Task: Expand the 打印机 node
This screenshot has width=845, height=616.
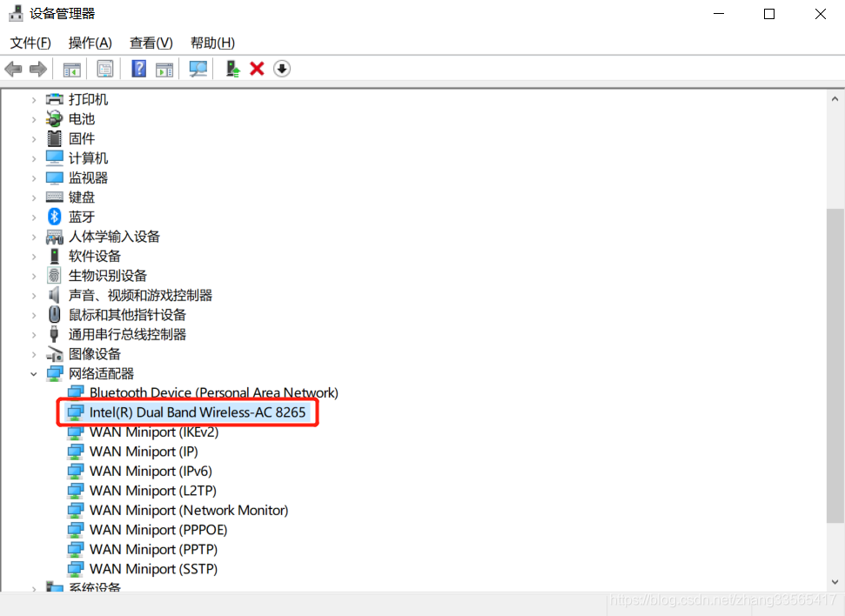Action: point(34,100)
